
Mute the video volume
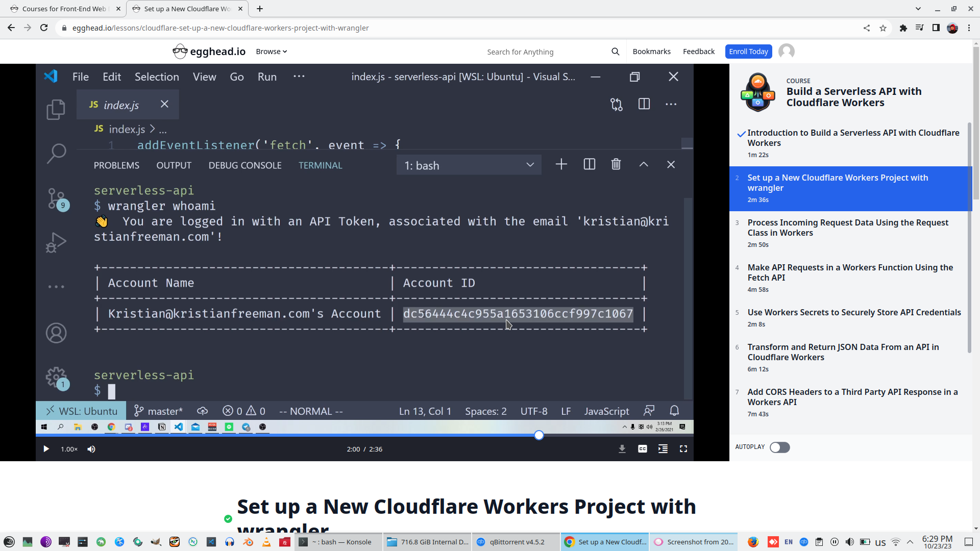91,449
